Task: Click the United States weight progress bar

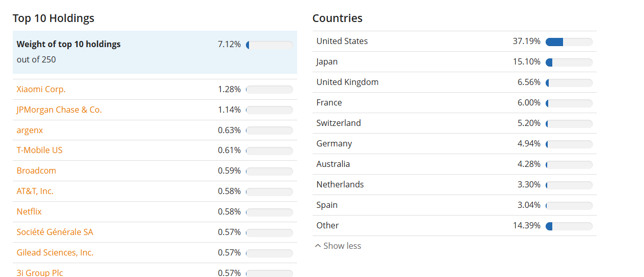Action: coord(569,42)
